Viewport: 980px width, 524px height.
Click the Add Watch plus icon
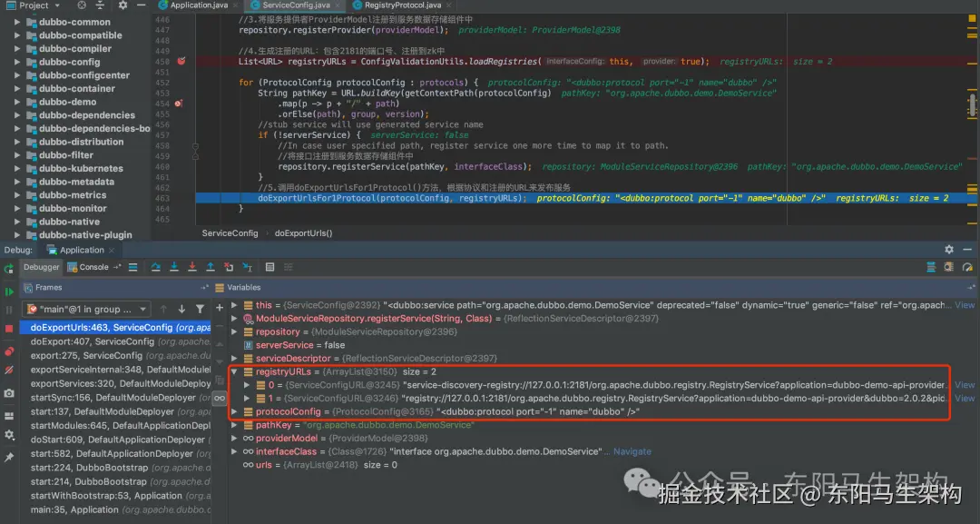(x=220, y=308)
